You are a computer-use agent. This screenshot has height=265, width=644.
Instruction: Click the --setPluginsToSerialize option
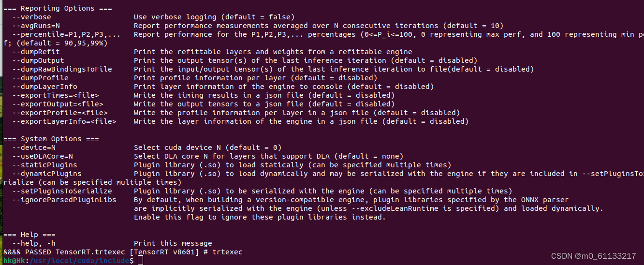[56, 191]
